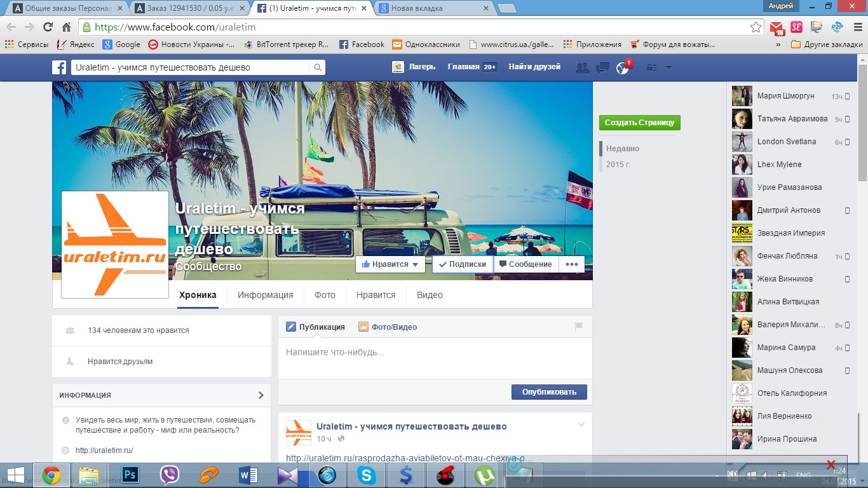Open chat with Дмитрий Антонов
Screen dimensions: 868x488
click(x=790, y=210)
